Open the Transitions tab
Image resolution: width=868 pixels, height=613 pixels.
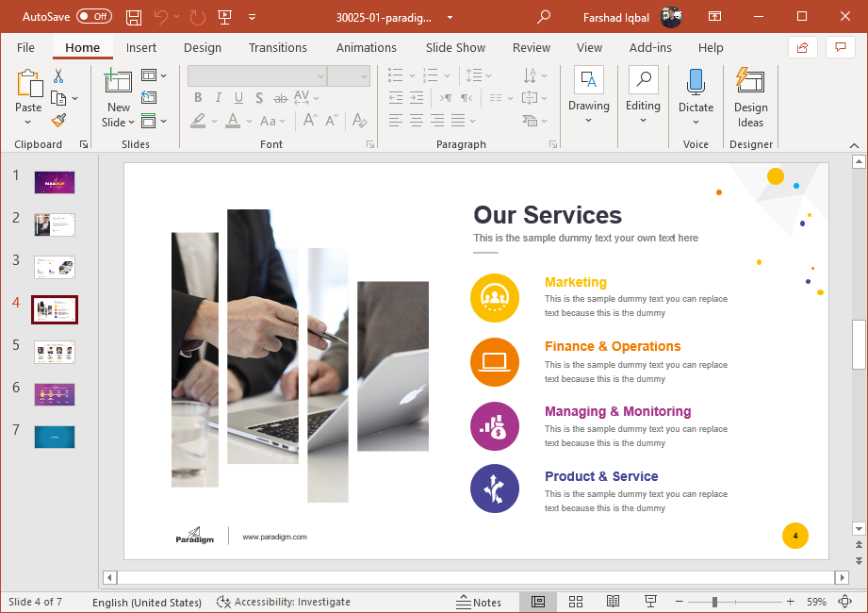point(277,47)
